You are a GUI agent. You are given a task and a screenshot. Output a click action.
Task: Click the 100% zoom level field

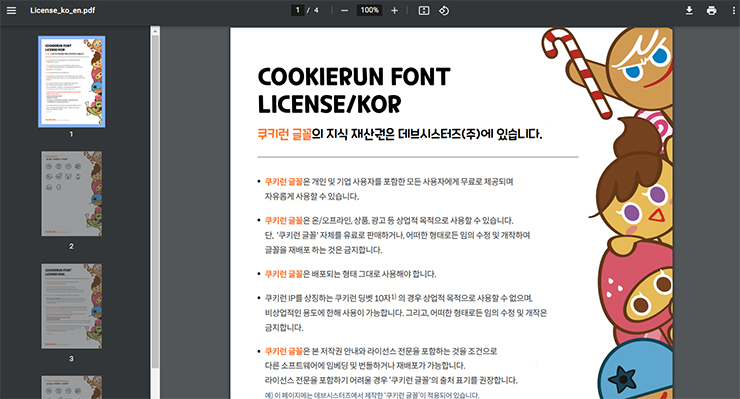pyautogui.click(x=370, y=10)
